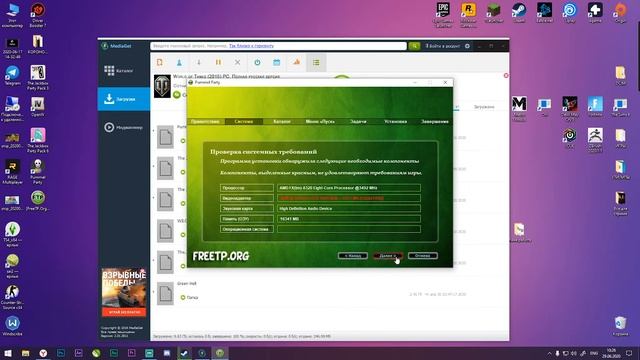640x360 pixels.
Task: Click the Завершение step tab in installer
Action: 435,122
